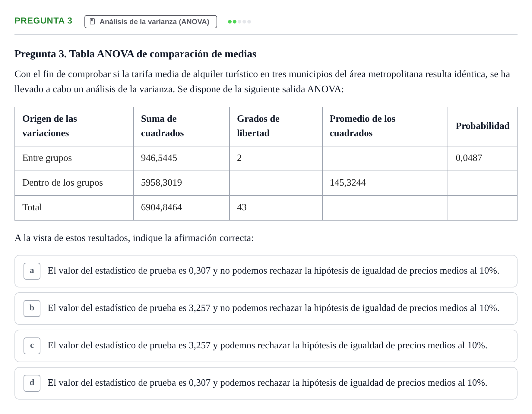
Task: Click the Análisis de la varianza (ANOVA) tag
Action: point(150,22)
